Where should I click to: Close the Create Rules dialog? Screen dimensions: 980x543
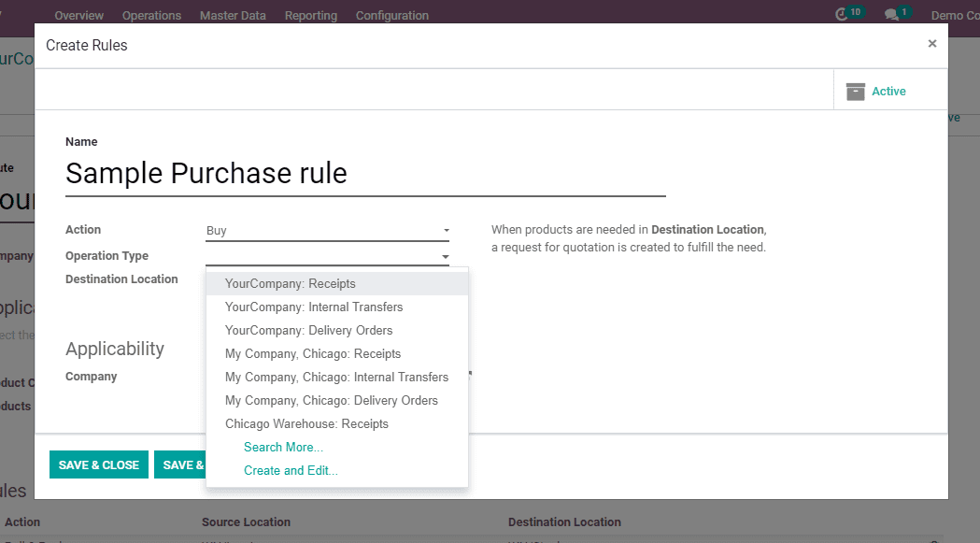931,43
